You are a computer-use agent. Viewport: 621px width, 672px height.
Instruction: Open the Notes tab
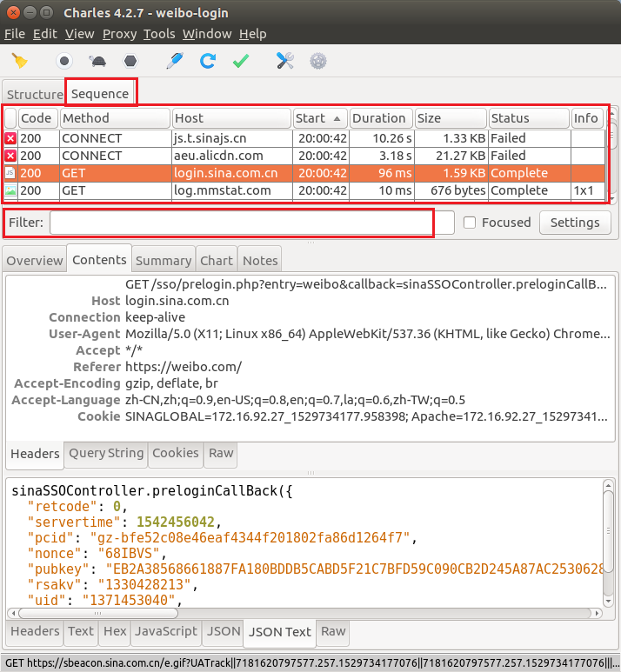pos(260,261)
